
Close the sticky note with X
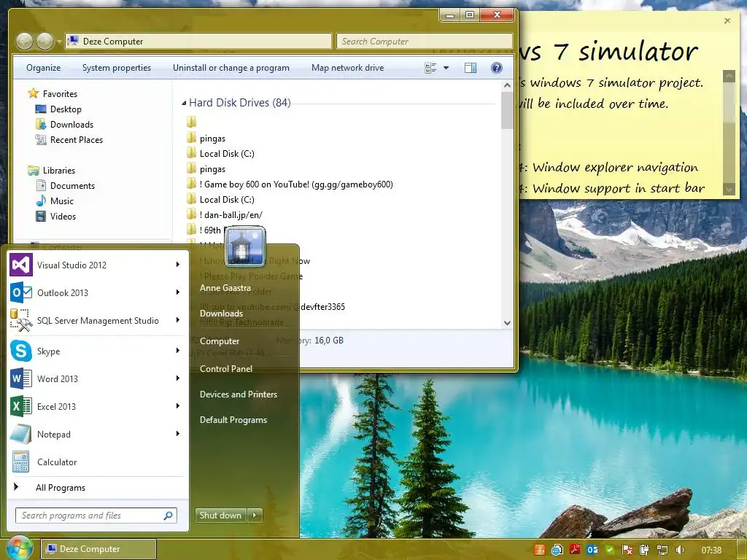pyautogui.click(x=727, y=21)
